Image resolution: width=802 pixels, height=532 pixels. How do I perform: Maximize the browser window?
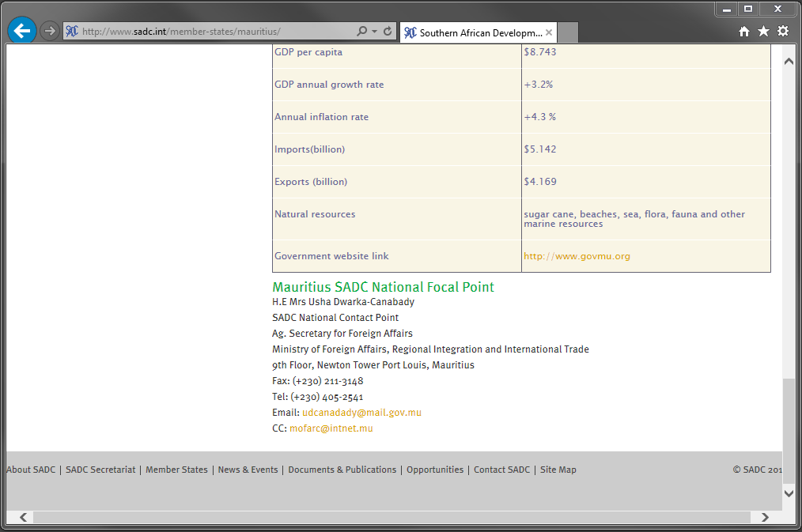coord(748,9)
